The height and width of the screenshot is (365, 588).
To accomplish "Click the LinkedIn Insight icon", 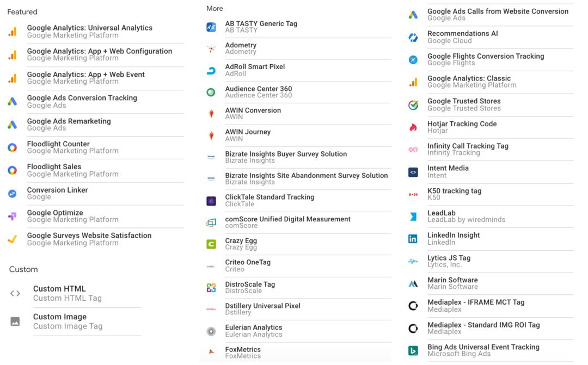I will click(413, 239).
